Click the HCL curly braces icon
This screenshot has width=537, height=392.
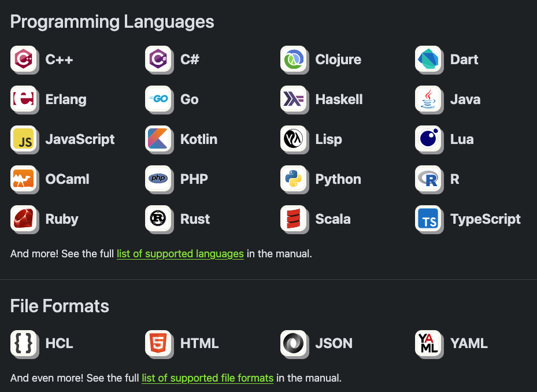(24, 343)
